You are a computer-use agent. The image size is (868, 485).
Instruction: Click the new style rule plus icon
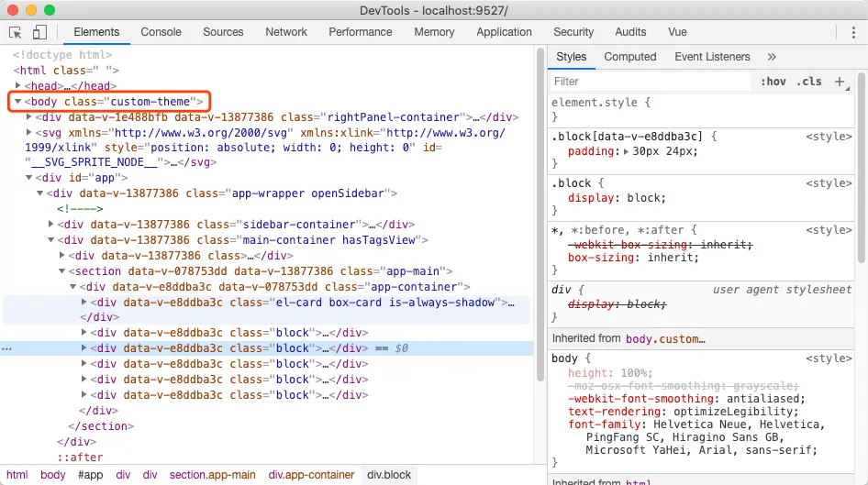click(x=840, y=82)
